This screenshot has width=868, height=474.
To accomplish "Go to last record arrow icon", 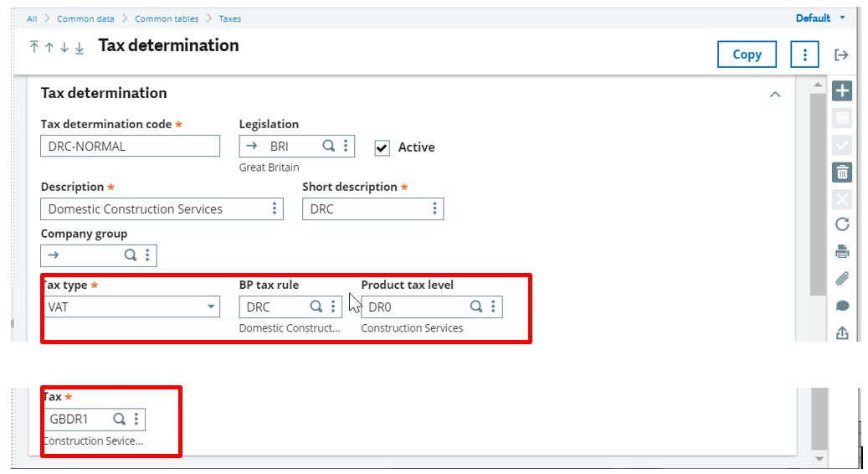I will (80, 49).
